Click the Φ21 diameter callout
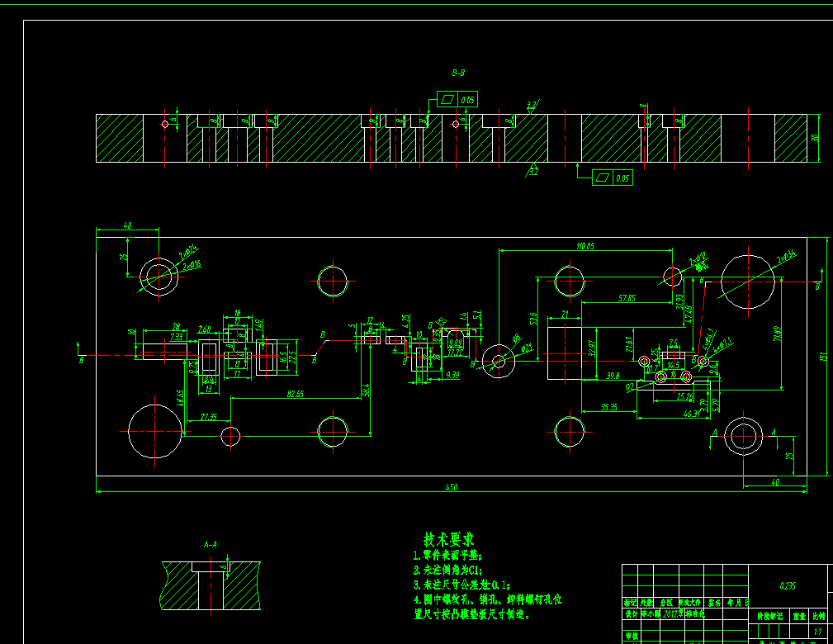 coord(527,348)
